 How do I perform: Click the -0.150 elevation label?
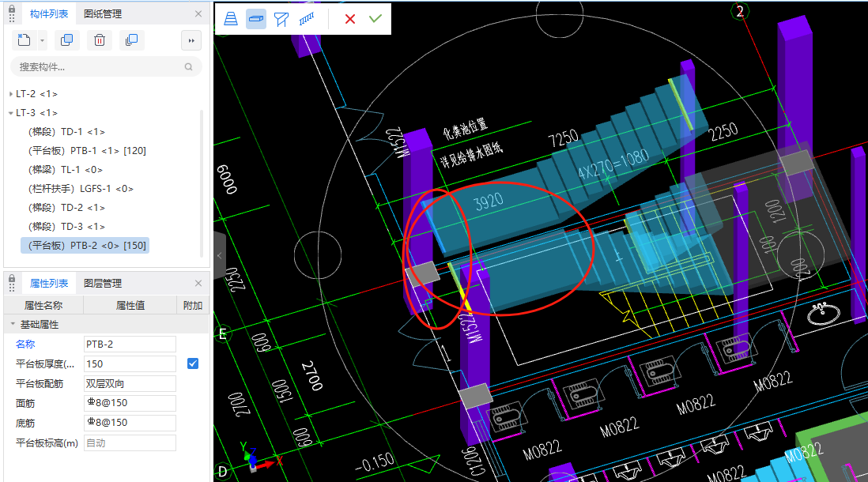375,463
